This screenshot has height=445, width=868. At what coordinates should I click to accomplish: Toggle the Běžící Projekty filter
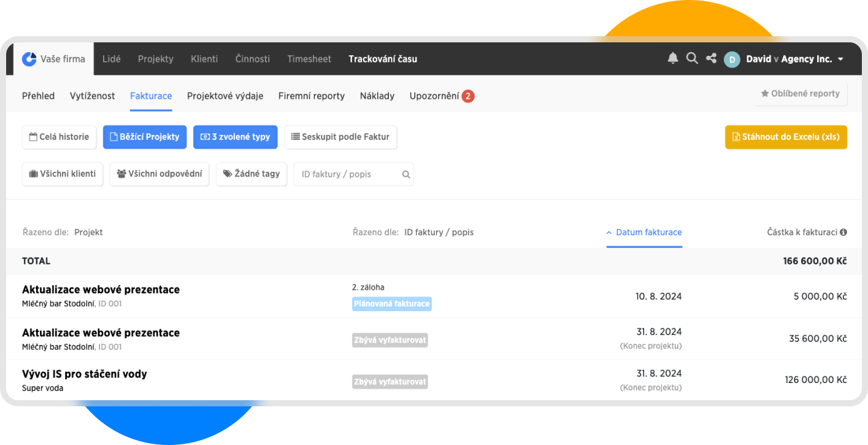[145, 137]
